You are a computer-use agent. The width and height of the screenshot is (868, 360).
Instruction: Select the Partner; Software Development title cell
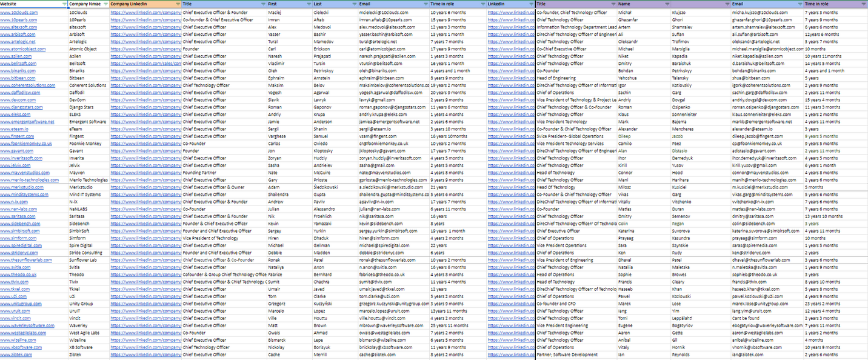point(576,355)
